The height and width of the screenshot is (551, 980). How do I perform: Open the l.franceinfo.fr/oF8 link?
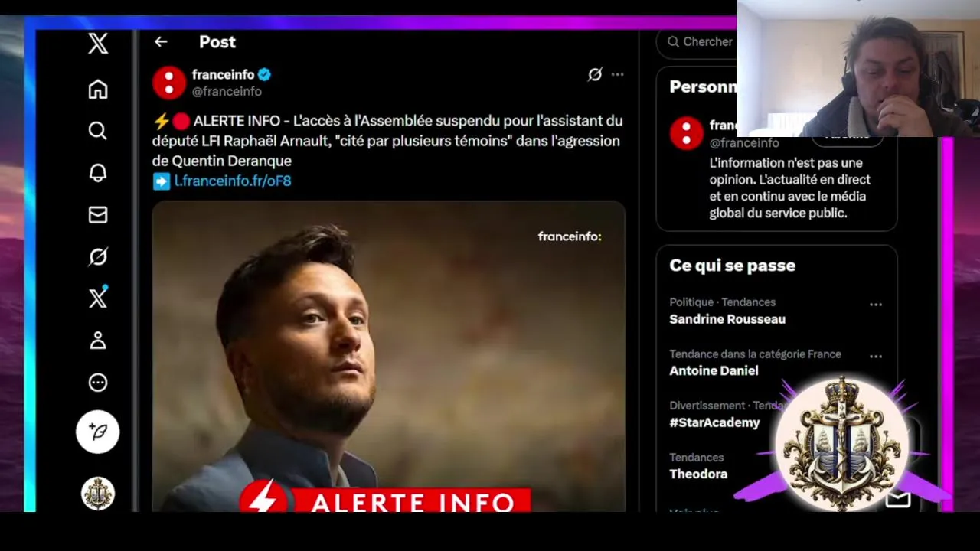point(233,181)
